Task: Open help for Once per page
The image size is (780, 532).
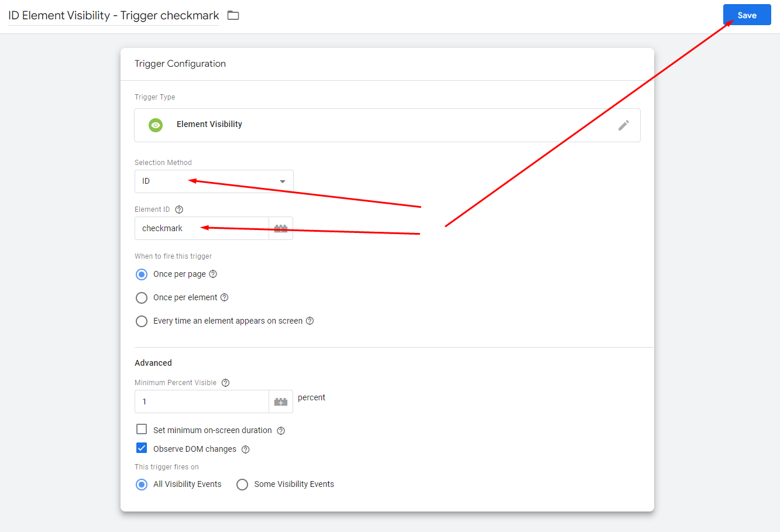Action: (x=213, y=274)
